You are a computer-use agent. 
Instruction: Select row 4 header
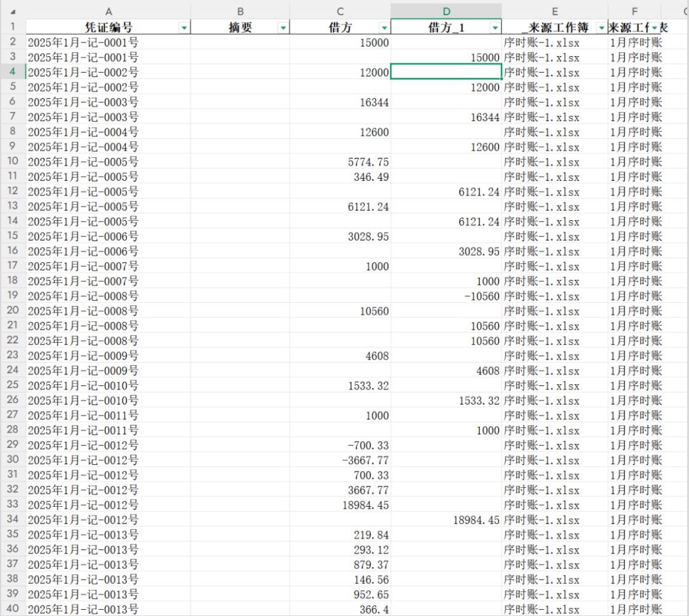point(13,72)
